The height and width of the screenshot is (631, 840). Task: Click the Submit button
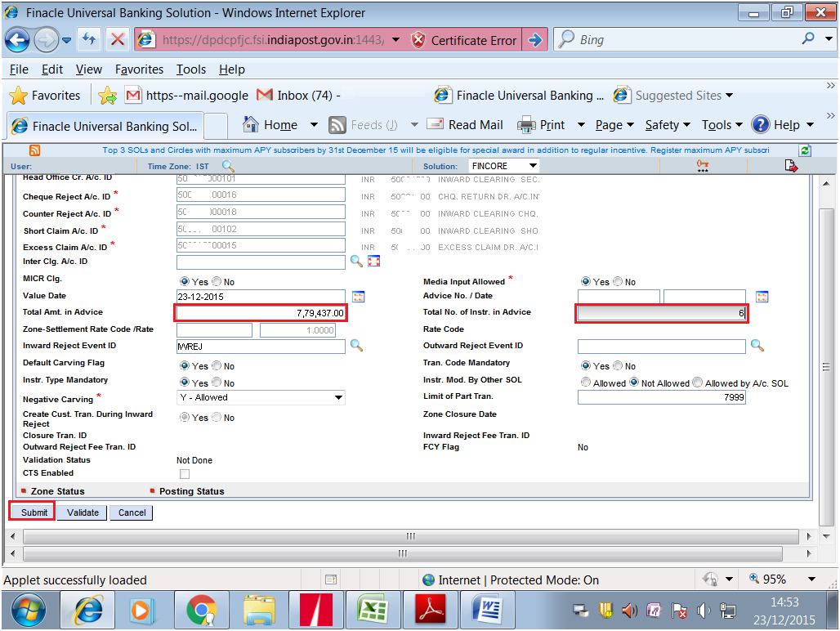click(31, 512)
